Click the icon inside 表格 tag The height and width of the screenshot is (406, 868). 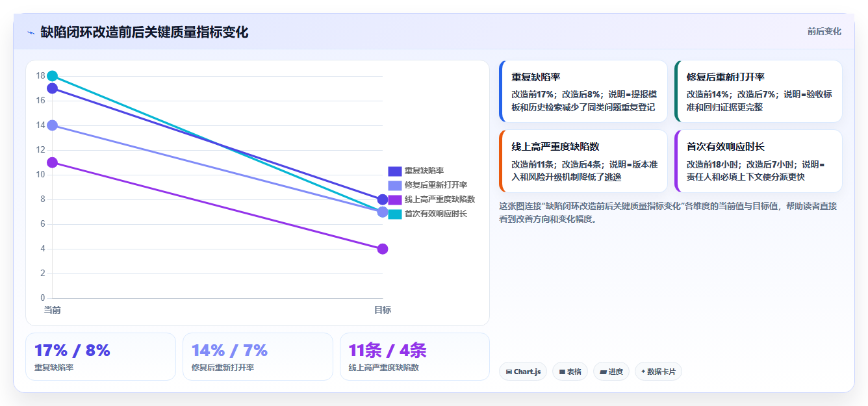(x=563, y=372)
